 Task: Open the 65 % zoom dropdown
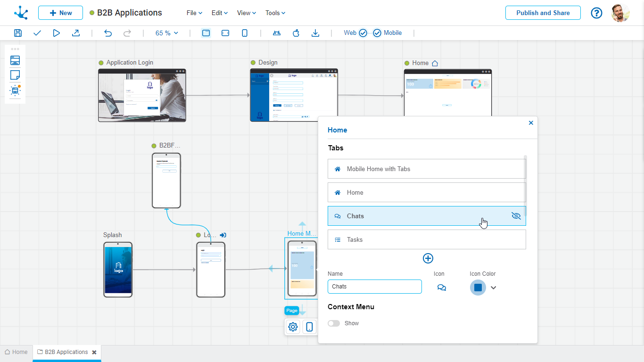click(167, 33)
